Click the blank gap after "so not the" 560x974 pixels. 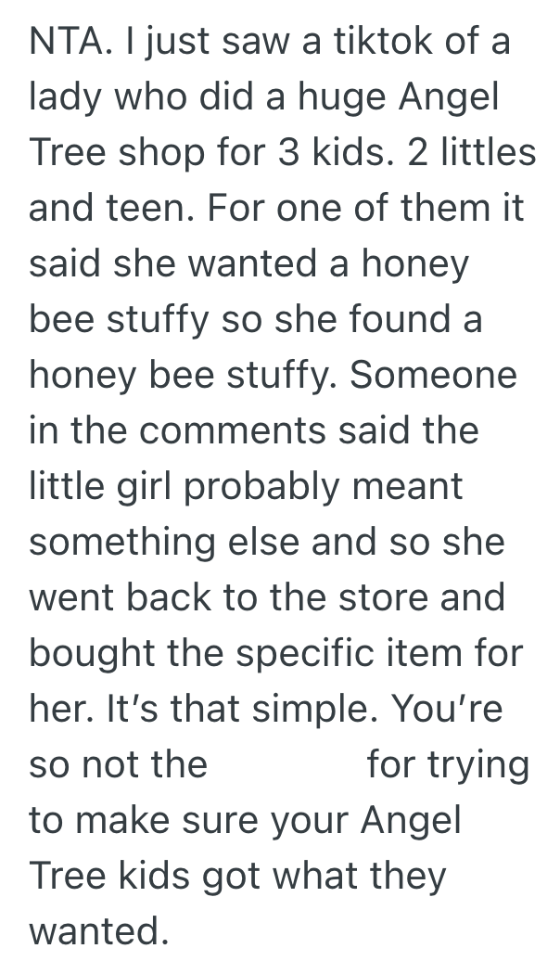point(286,764)
